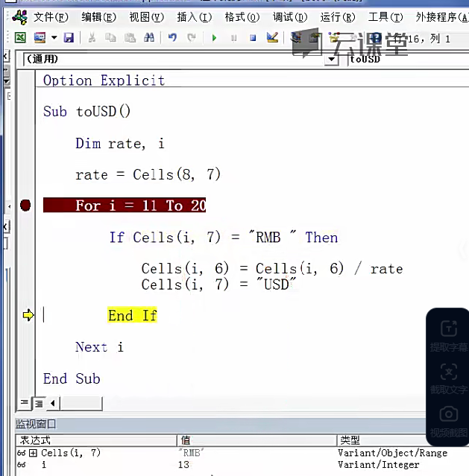Click the green Run macro button
The width and height of the screenshot is (469, 476).
tap(214, 38)
